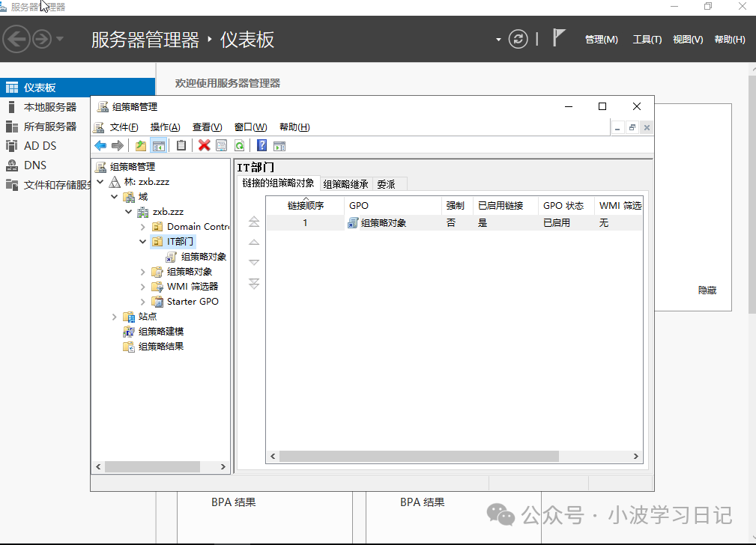Viewport: 756px width, 545px height.
Task: Click the move link down arrow
Action: point(254,262)
